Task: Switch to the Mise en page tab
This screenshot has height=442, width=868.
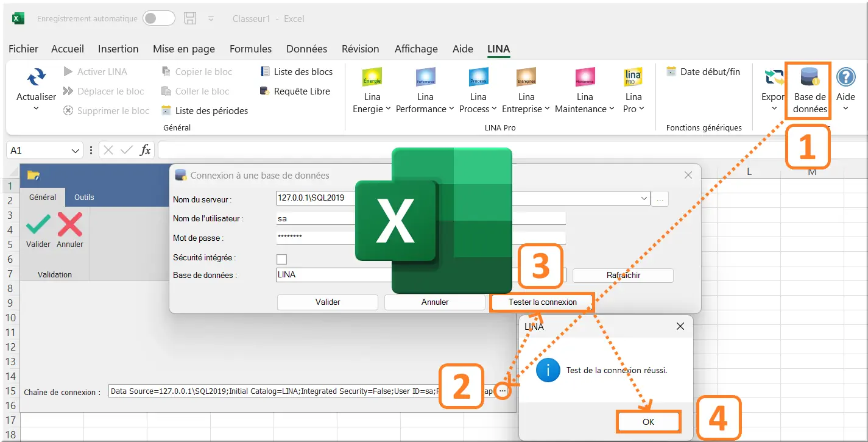Action: pyautogui.click(x=184, y=49)
